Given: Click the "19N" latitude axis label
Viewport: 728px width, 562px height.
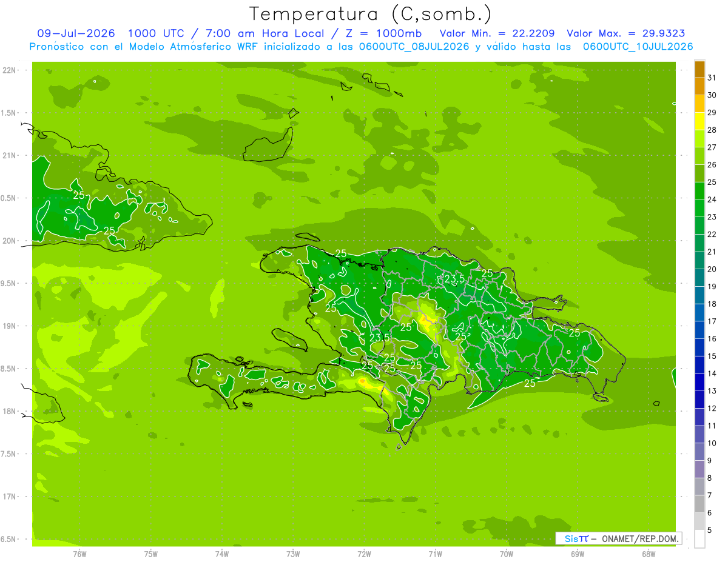Looking at the screenshot, I should [8, 326].
